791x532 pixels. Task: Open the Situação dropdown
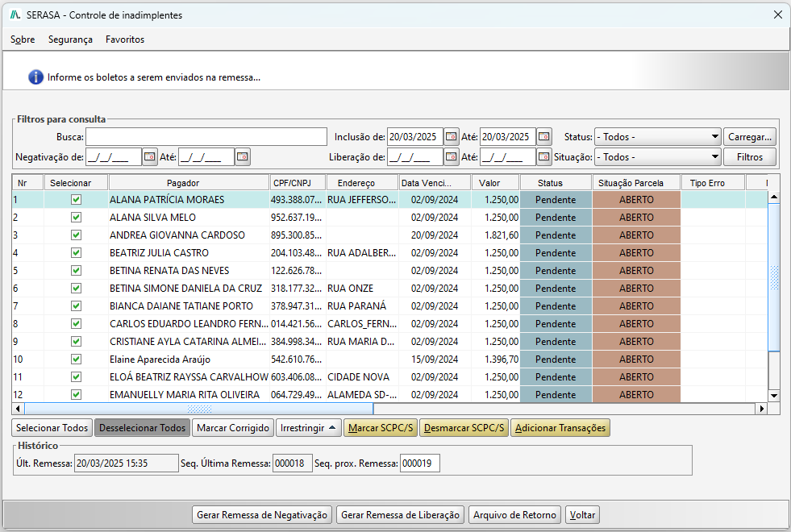coord(658,157)
